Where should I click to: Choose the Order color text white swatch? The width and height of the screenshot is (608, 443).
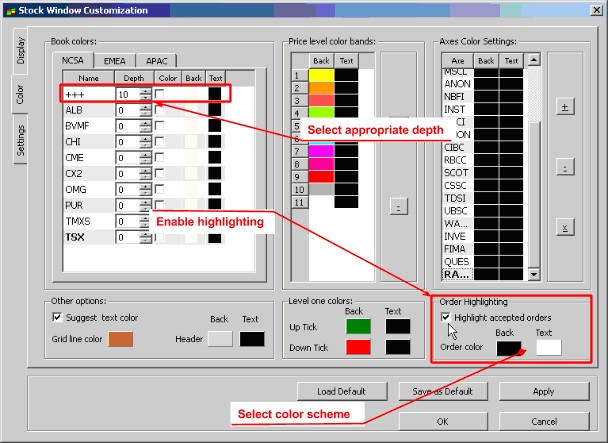coord(549,348)
